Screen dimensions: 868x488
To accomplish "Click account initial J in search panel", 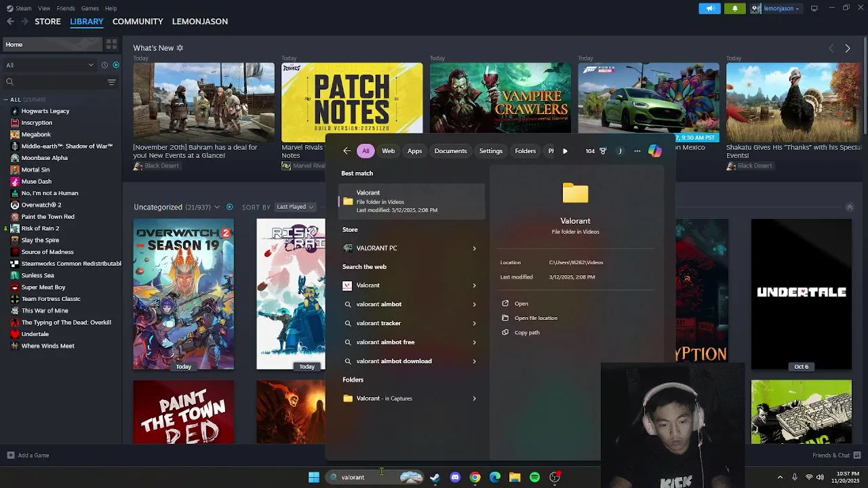I will pyautogui.click(x=620, y=151).
